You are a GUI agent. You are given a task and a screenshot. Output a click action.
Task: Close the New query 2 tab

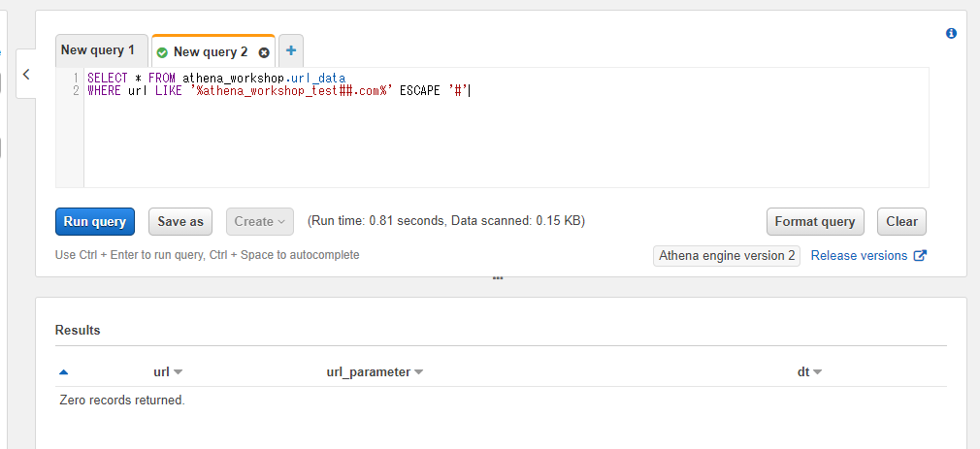(x=264, y=53)
